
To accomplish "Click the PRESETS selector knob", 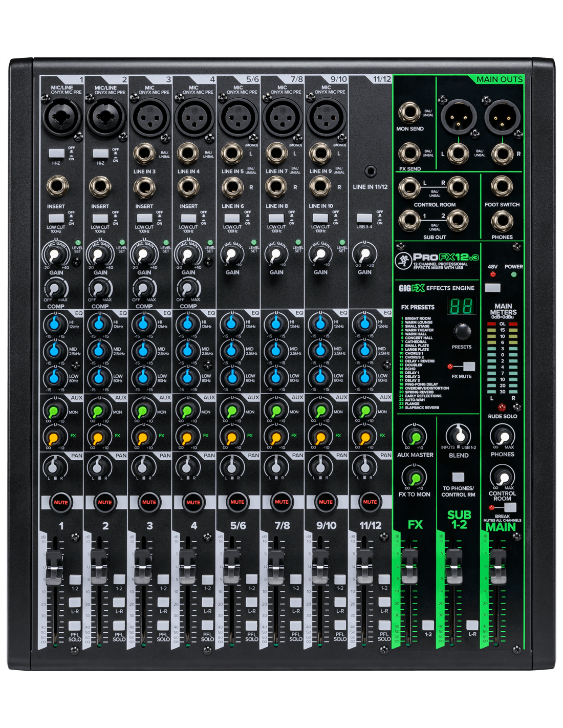I will [x=462, y=332].
